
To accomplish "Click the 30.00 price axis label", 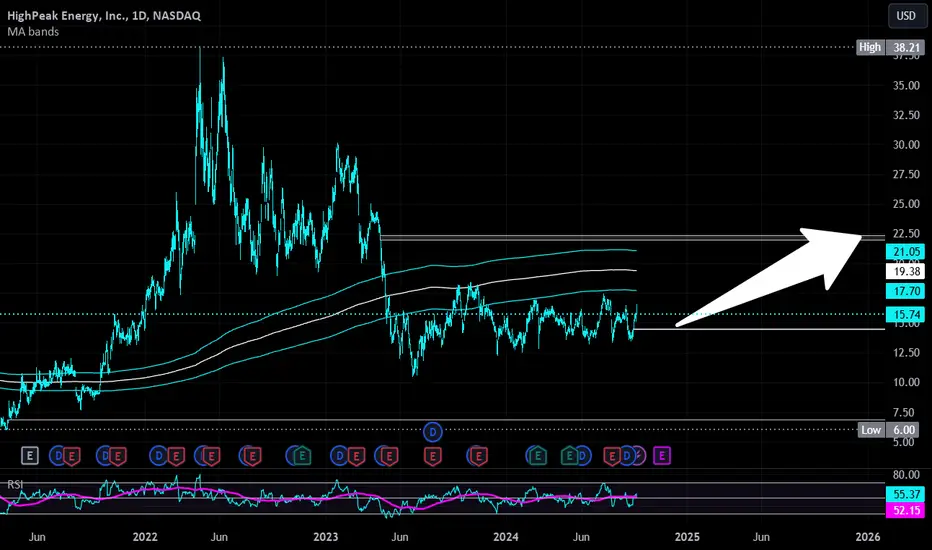I will pyautogui.click(x=906, y=144).
